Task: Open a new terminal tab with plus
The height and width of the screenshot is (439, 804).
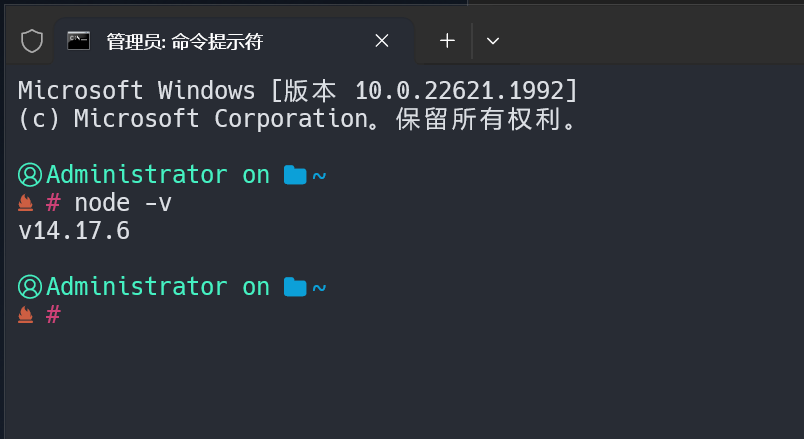Action: point(447,41)
